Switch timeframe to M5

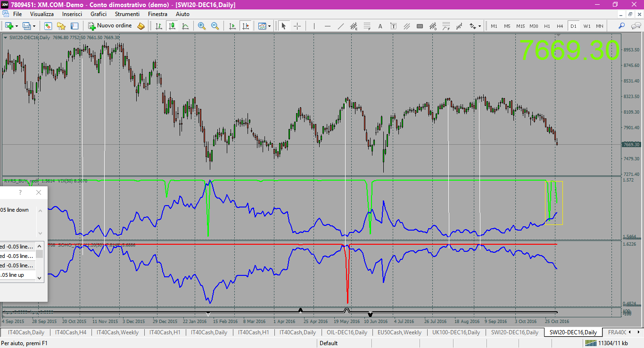[507, 26]
